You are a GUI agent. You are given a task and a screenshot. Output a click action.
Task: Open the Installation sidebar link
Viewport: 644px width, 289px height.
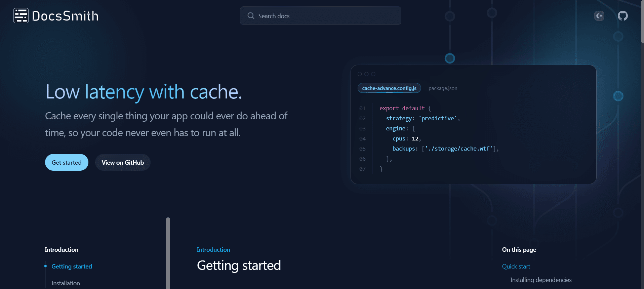pyautogui.click(x=66, y=283)
